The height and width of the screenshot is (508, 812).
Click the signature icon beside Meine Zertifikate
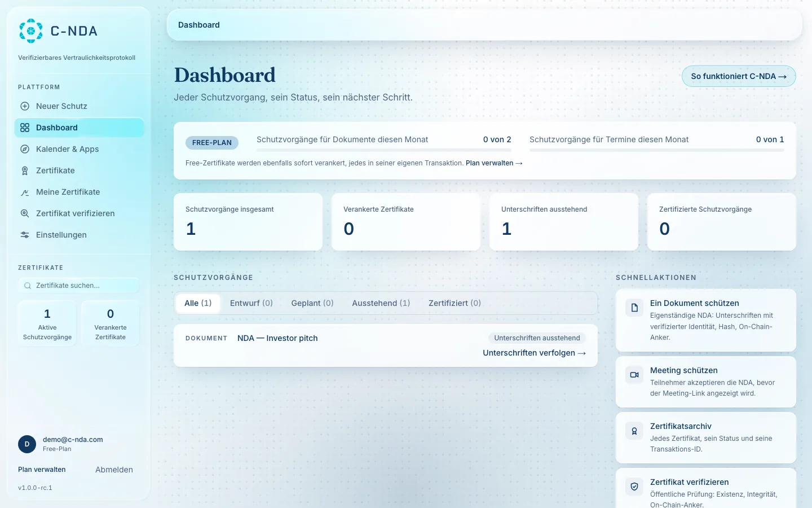(x=25, y=192)
